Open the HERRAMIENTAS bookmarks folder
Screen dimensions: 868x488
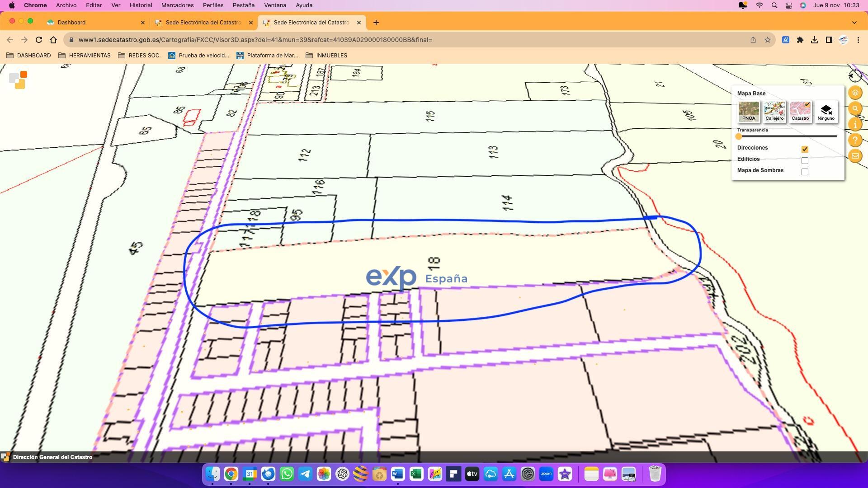coord(85,56)
